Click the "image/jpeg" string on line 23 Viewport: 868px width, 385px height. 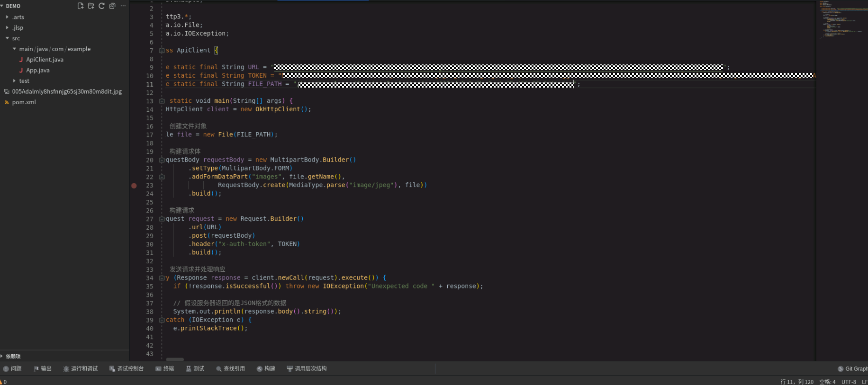coord(372,185)
